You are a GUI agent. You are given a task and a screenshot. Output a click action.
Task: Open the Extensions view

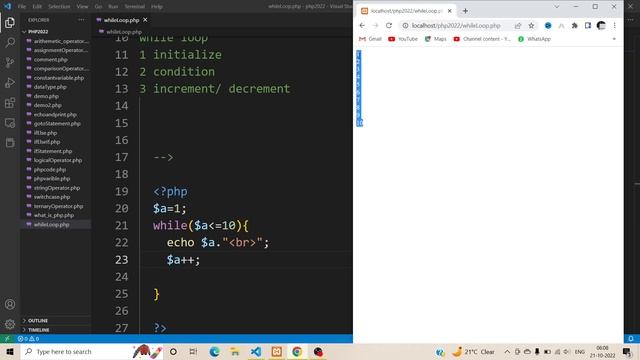[10, 102]
